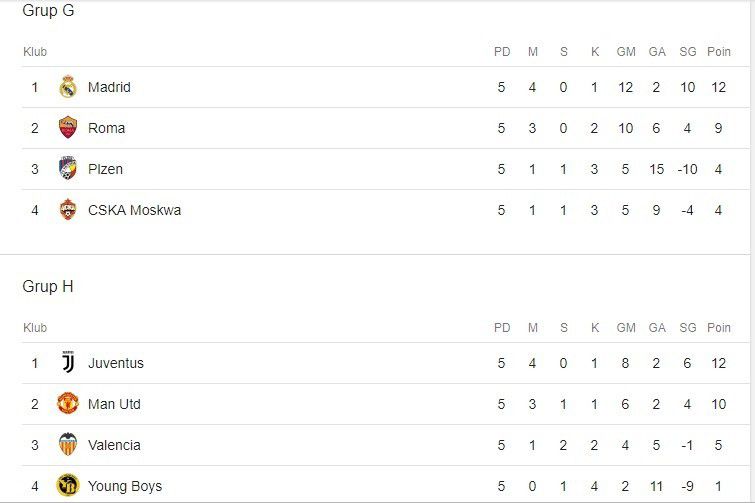Open the CSKA Moskwa team name

[x=134, y=210]
